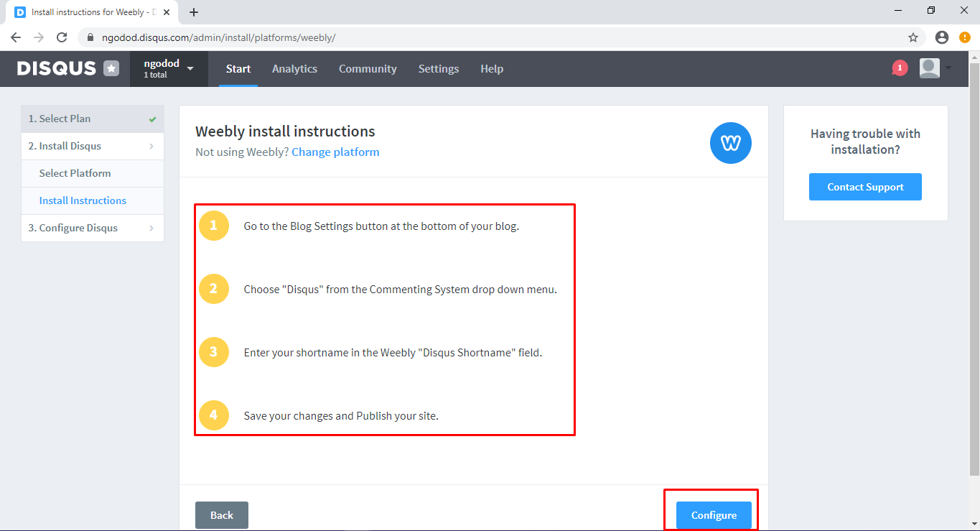Click the Blog Settings instruction text
Viewport: 980px width, 531px height.
click(381, 226)
